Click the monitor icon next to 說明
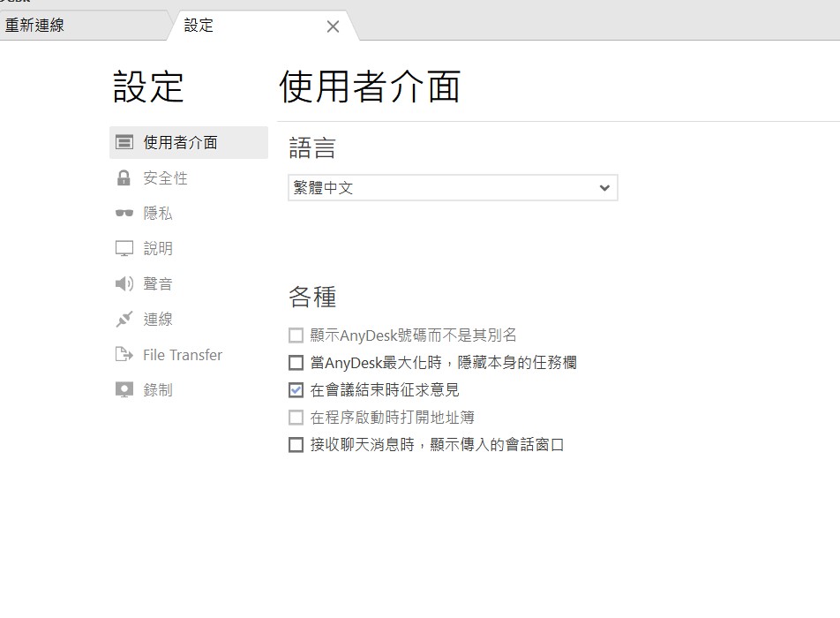The image size is (840, 618). tap(124, 249)
